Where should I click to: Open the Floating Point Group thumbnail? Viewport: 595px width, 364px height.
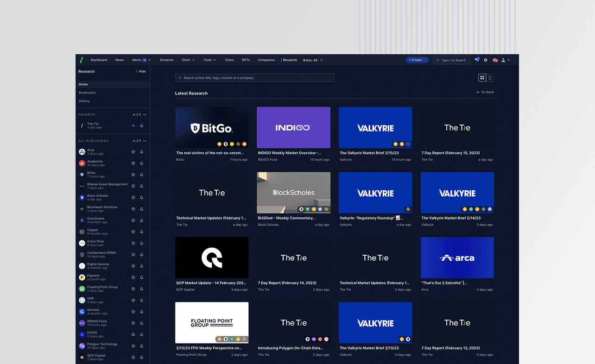(x=212, y=323)
